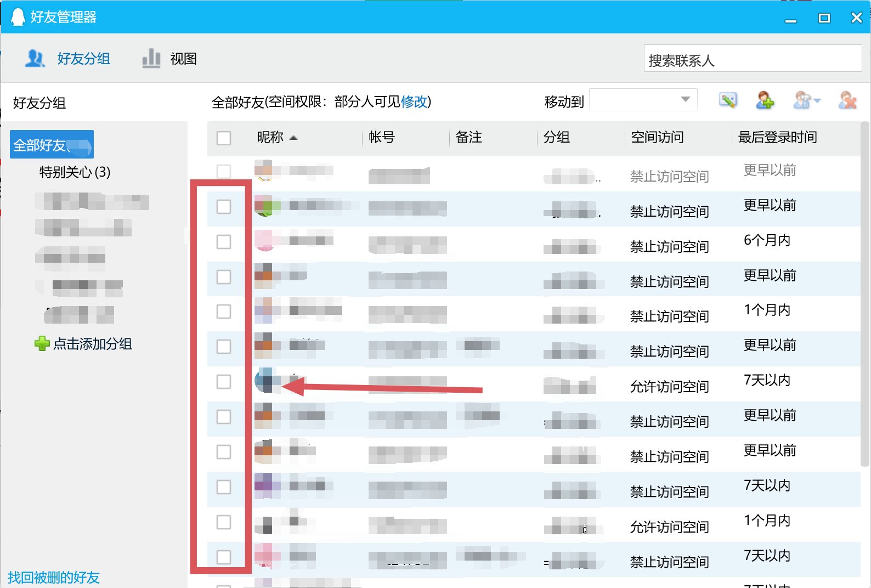Click the QQ penguin logo in title bar
871x588 pixels.
(x=18, y=17)
